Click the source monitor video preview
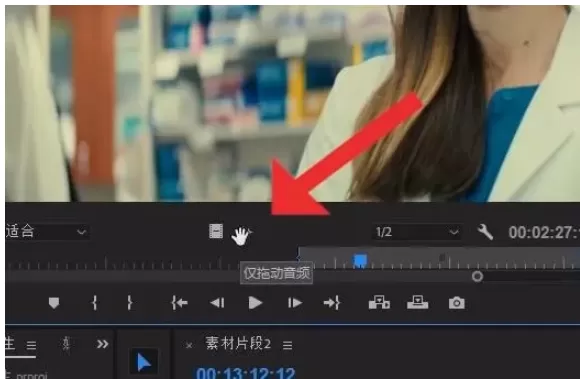The height and width of the screenshot is (379, 580). pos(292,104)
